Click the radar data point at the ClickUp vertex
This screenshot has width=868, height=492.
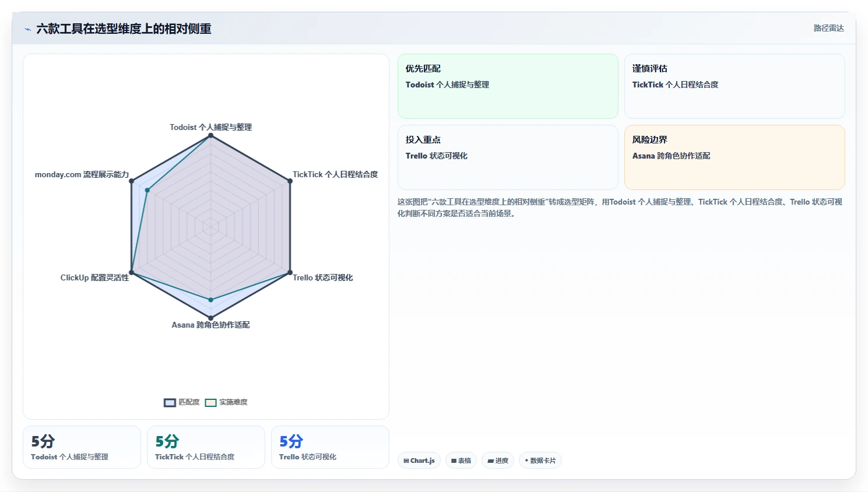click(x=131, y=273)
